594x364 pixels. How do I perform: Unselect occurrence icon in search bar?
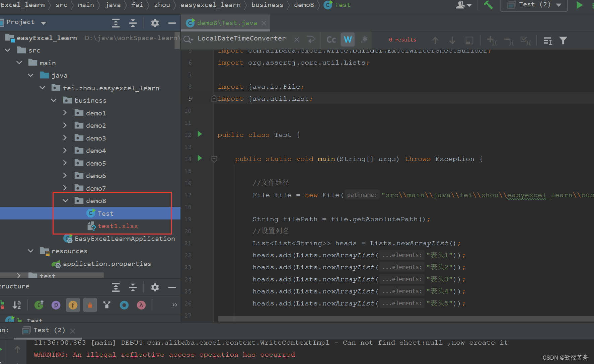click(x=509, y=40)
